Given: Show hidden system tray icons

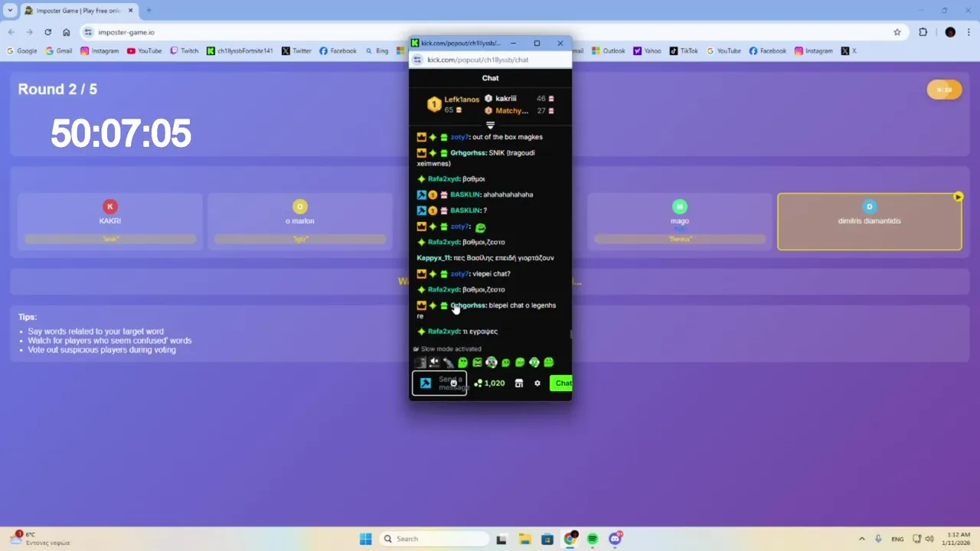Looking at the screenshot, I should click(x=861, y=539).
